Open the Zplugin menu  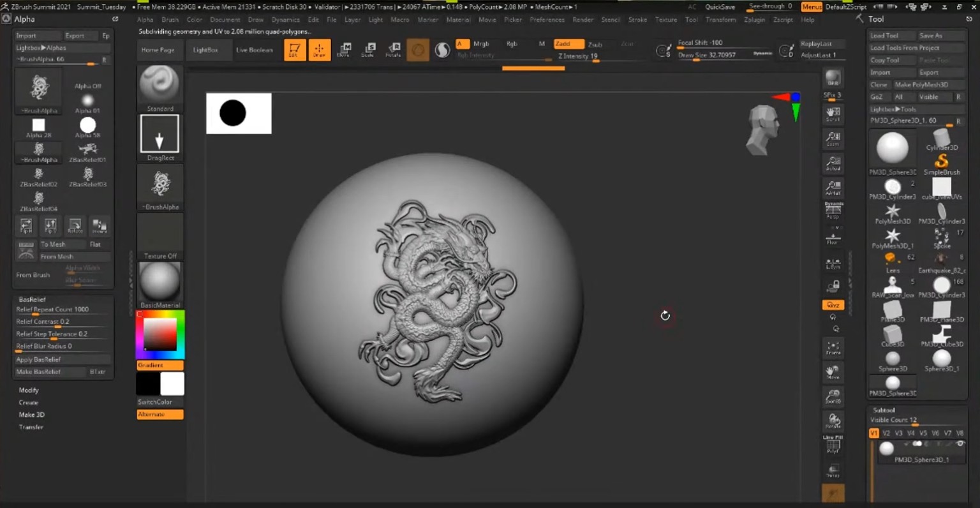tap(754, 20)
